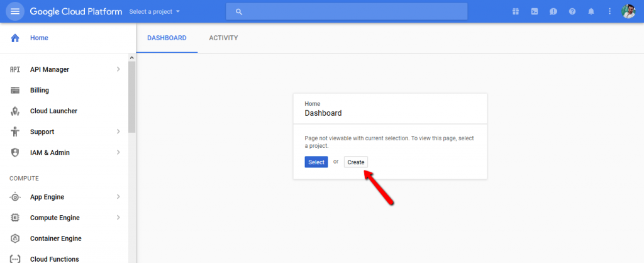Open the Select a project dropdown
Viewport: 644px width, 263px height.
pos(155,11)
